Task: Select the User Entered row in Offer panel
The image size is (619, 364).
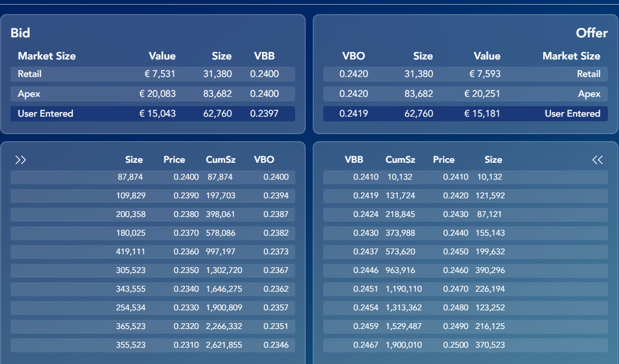Action: 466,114
